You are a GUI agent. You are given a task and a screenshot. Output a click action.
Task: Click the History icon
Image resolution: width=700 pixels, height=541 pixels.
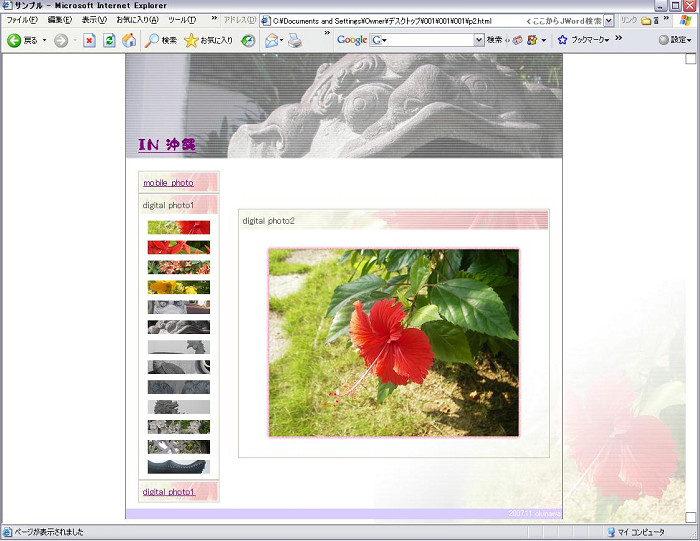[248, 41]
